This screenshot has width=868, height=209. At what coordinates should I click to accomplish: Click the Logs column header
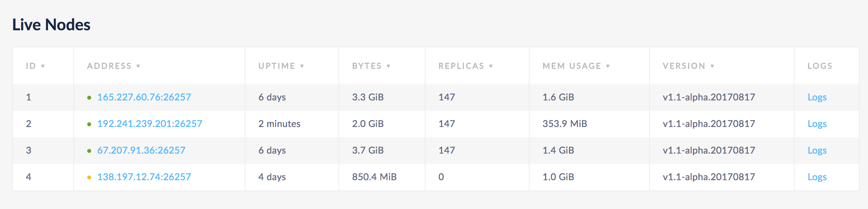820,66
